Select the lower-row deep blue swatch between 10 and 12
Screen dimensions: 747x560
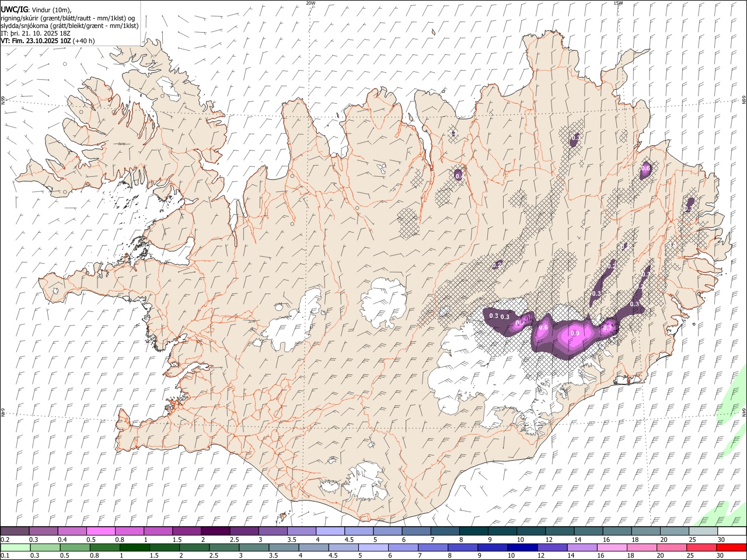point(523,547)
